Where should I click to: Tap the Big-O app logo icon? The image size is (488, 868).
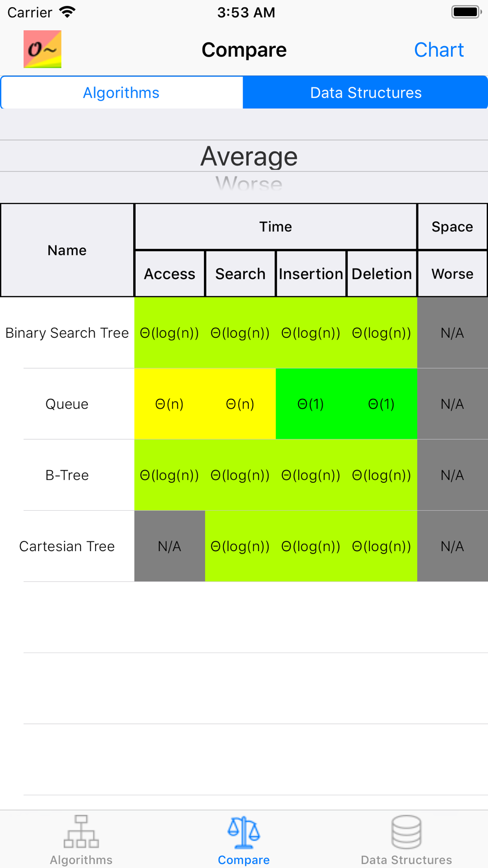pyautogui.click(x=42, y=49)
